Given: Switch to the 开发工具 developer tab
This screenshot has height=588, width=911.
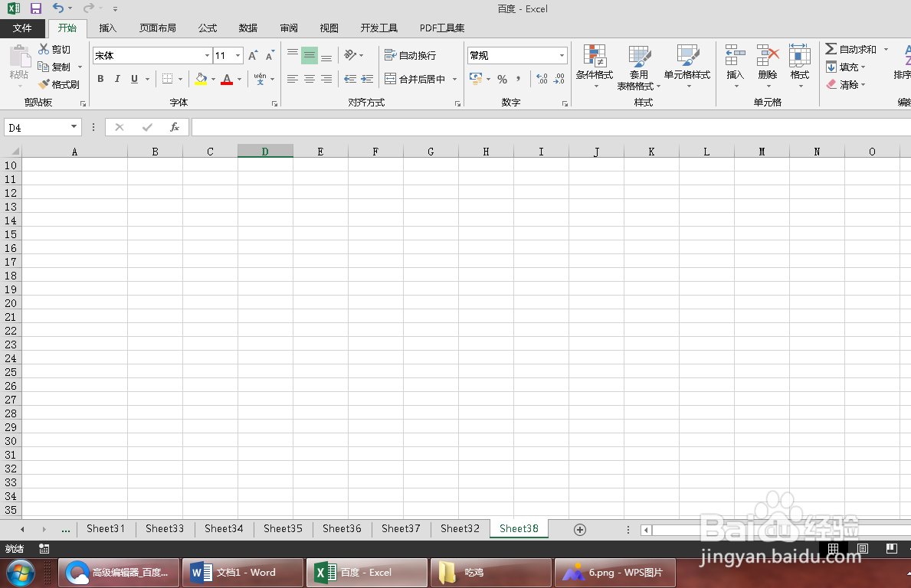Looking at the screenshot, I should point(378,28).
